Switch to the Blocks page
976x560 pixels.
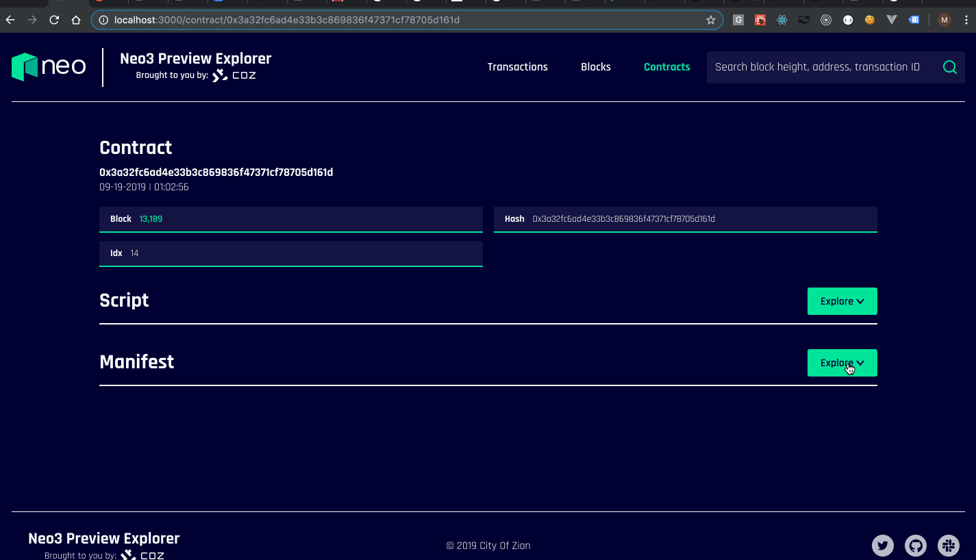[x=595, y=67]
